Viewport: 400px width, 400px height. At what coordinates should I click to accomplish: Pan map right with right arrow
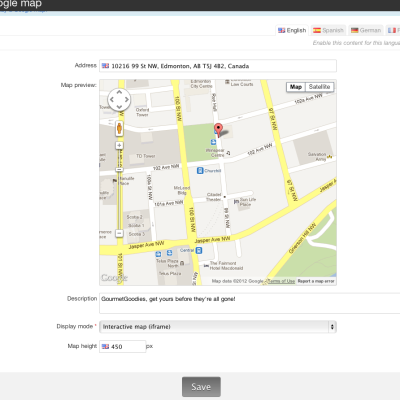coord(126,99)
